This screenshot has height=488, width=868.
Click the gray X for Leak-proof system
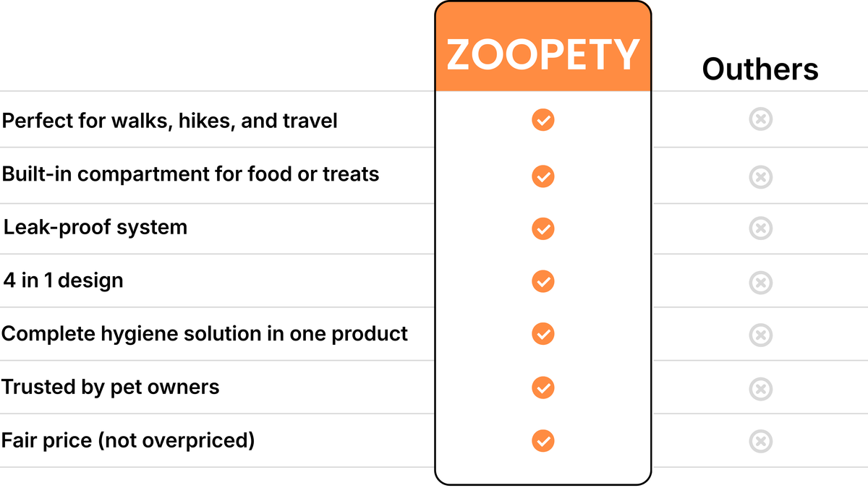[760, 228]
